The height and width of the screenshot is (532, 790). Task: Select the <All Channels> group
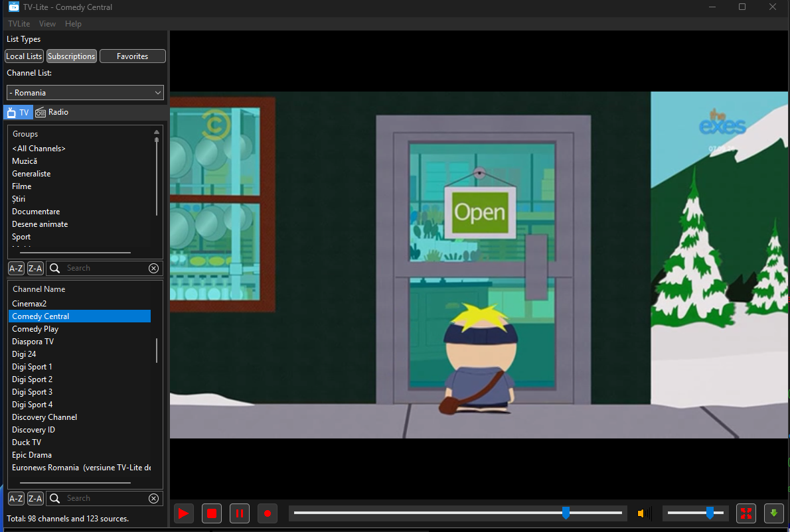(39, 149)
